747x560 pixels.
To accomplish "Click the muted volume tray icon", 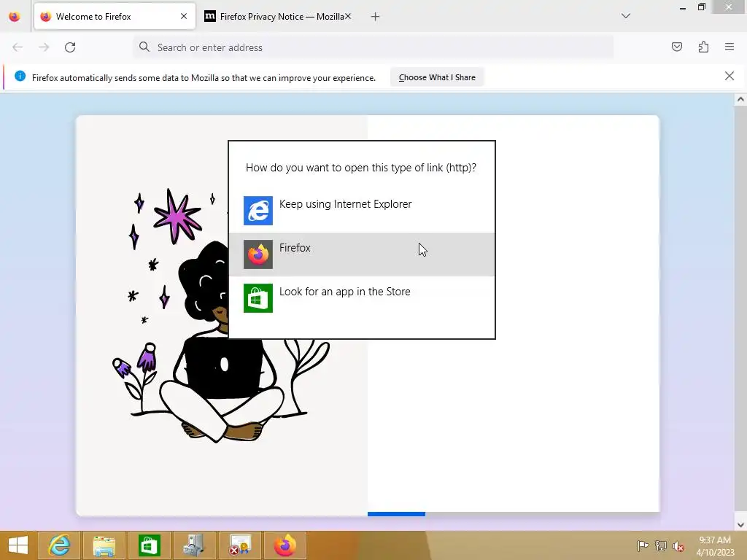I will [678, 546].
